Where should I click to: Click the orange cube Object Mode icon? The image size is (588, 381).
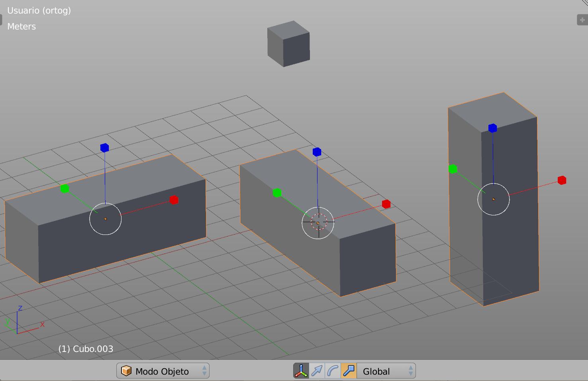[x=126, y=371]
